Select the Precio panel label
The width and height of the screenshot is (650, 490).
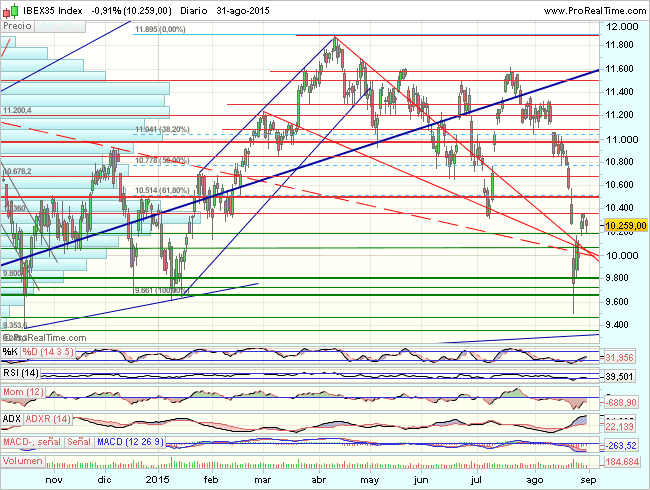click(17, 26)
